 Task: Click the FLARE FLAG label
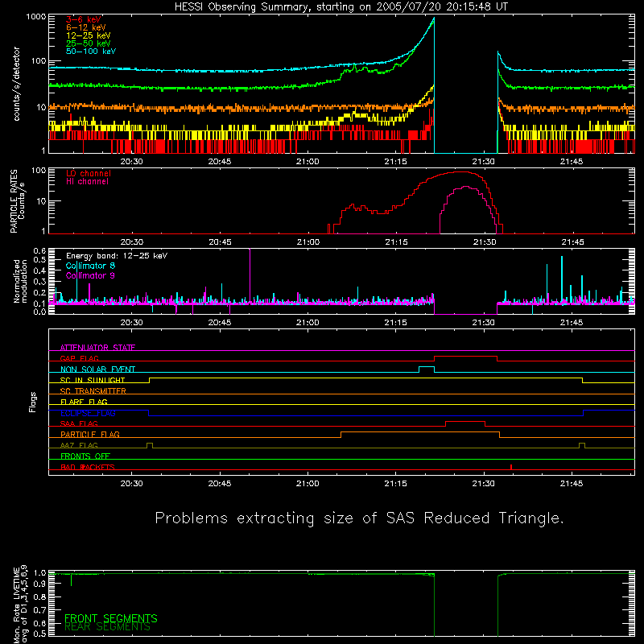pos(84,402)
